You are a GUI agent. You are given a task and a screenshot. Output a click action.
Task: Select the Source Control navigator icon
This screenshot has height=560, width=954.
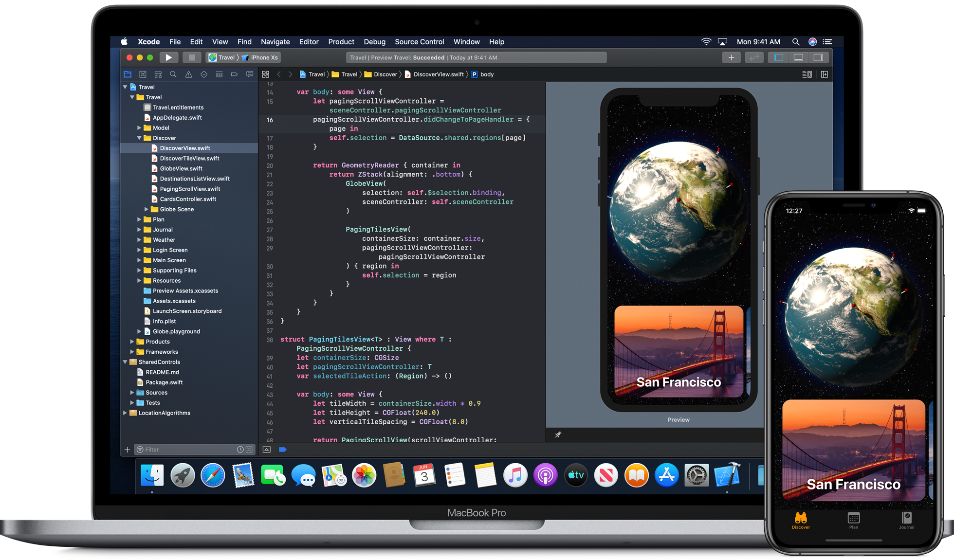[143, 74]
